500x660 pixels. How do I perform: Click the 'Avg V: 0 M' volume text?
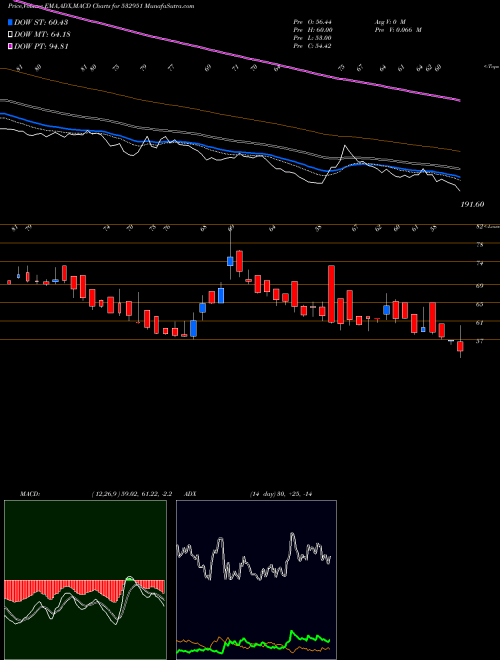(x=389, y=21)
